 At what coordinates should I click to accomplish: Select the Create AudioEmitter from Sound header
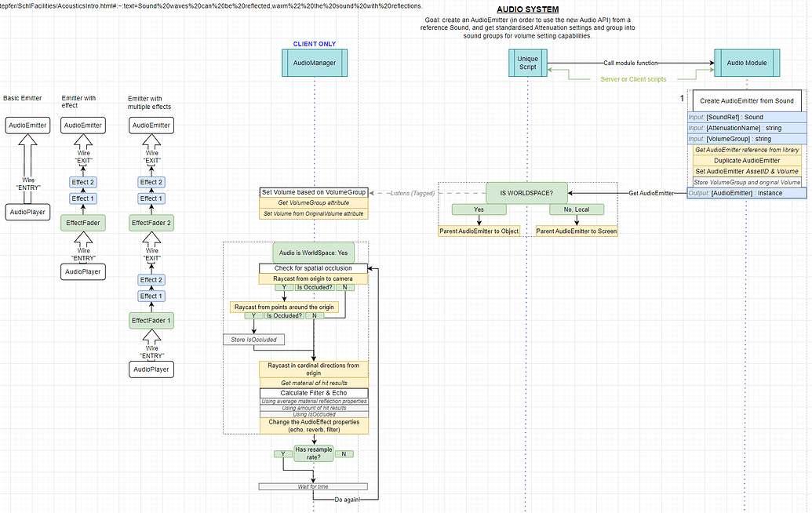747,101
